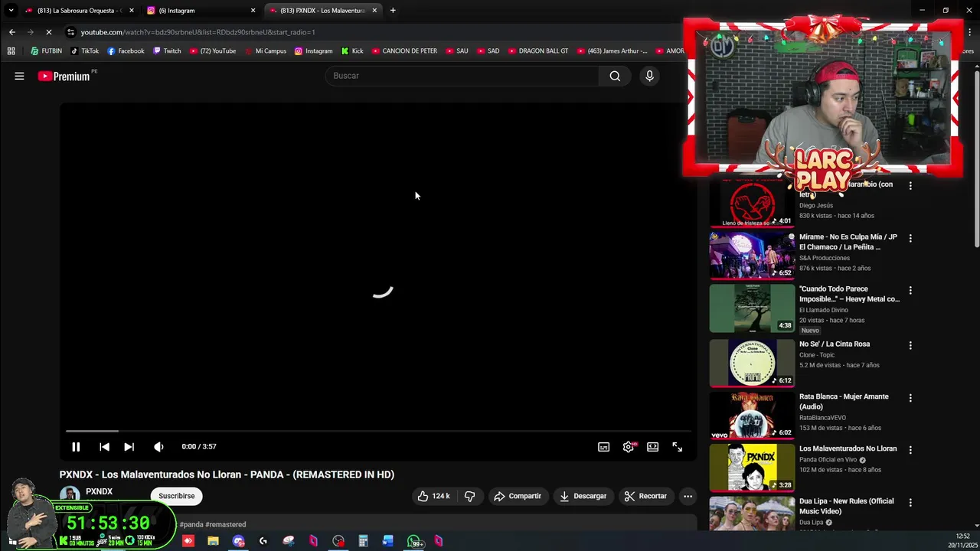Image resolution: width=980 pixels, height=551 pixels.
Task: Open the Calculator app in taskbar
Action: (363, 541)
